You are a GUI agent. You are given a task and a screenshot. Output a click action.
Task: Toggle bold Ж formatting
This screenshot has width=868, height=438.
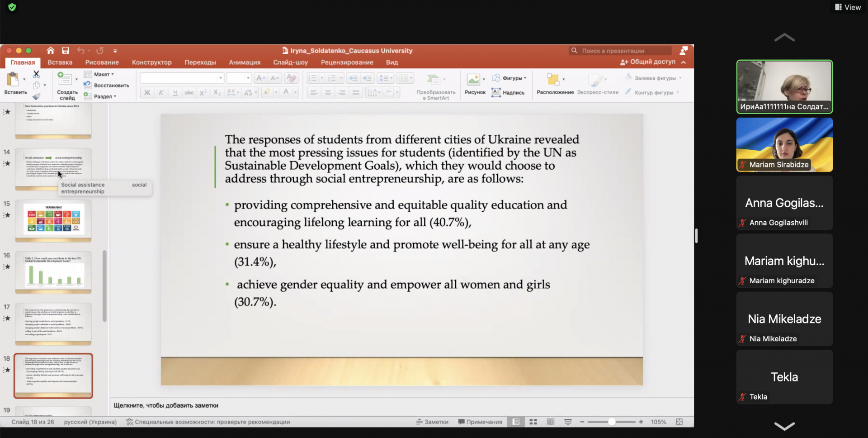pos(147,93)
